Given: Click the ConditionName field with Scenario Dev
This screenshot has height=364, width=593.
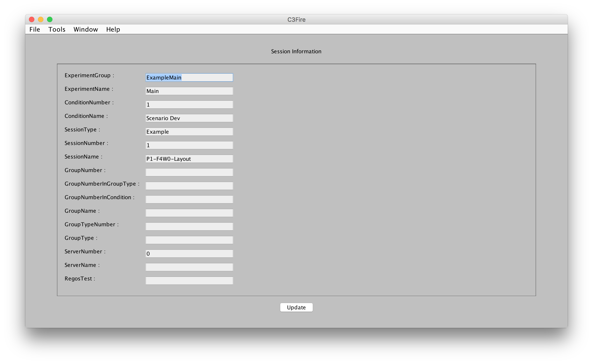Looking at the screenshot, I should click(x=189, y=118).
